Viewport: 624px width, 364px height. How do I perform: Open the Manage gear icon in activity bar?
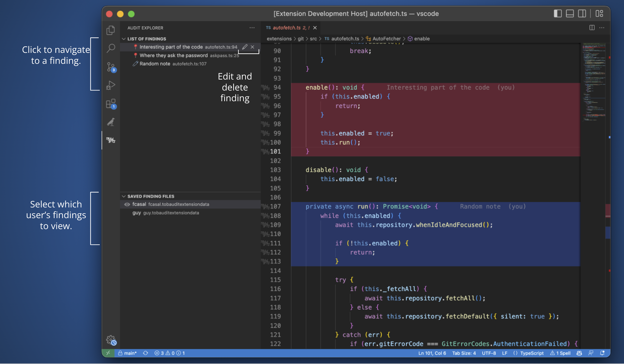point(111,340)
